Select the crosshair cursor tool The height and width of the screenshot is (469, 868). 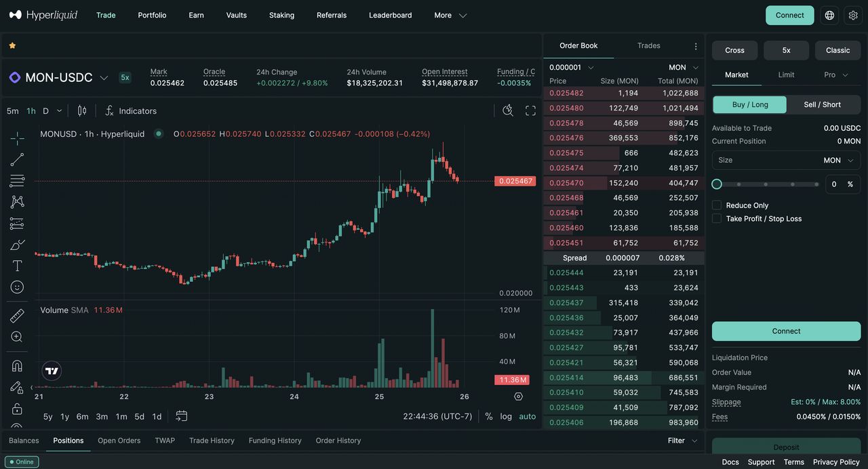18,138
